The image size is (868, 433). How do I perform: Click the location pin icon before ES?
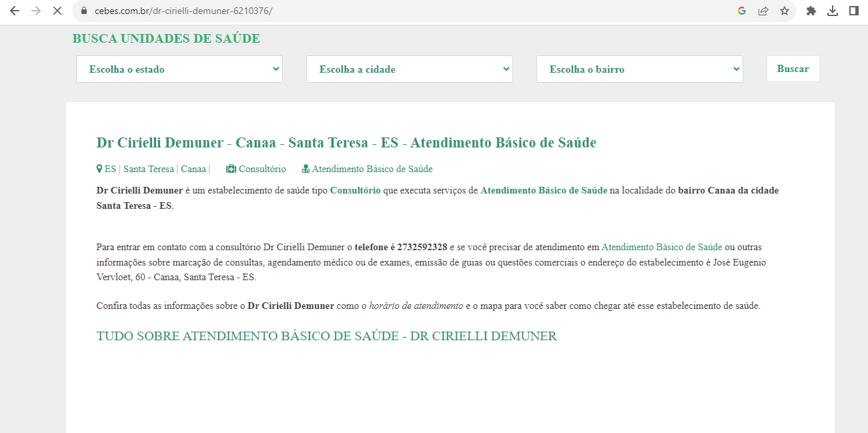point(99,169)
